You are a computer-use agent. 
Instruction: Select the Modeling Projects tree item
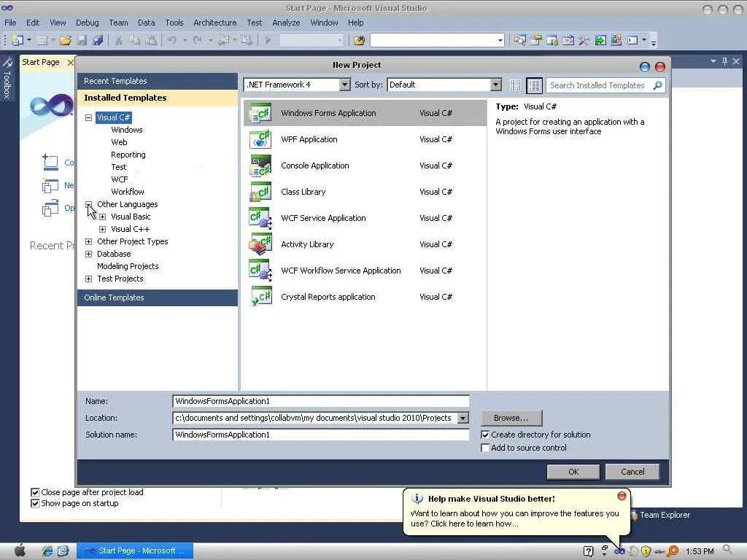[x=128, y=266]
